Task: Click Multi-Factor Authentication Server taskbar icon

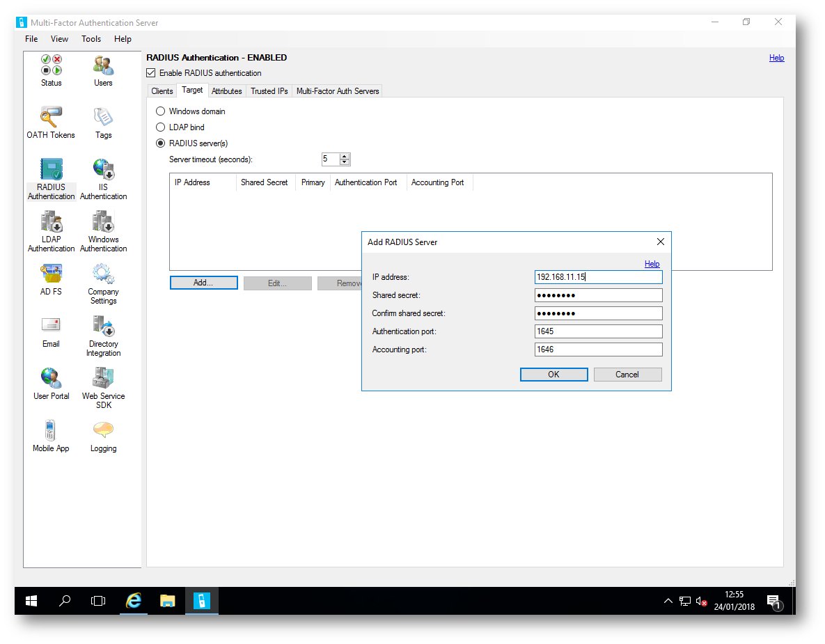Action: point(201,601)
